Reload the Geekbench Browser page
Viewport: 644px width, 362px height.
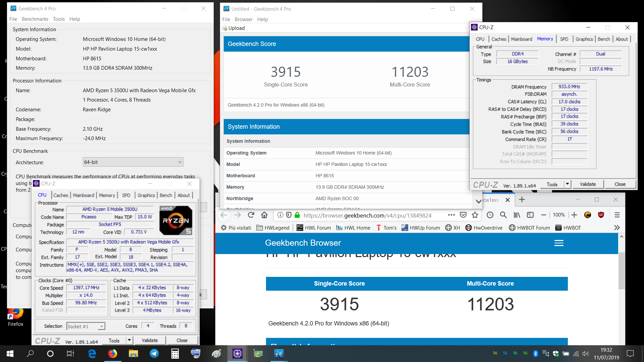coord(251,215)
